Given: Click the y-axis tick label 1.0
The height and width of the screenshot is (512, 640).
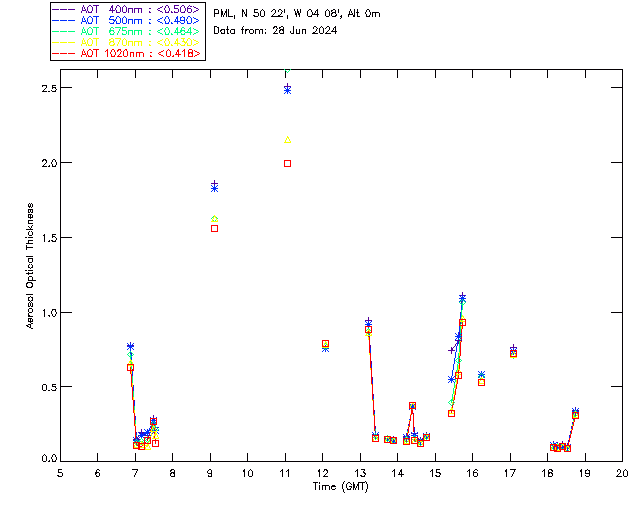Looking at the screenshot, I should tap(48, 314).
